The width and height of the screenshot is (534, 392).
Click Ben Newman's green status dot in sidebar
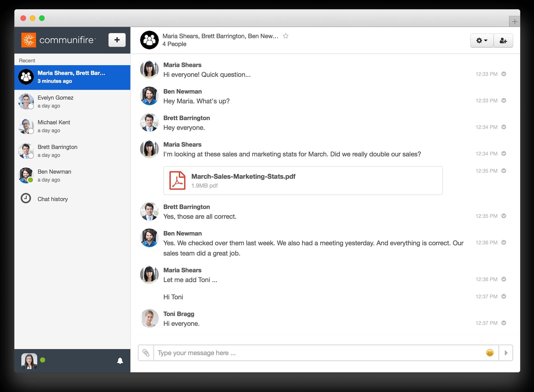31,180
